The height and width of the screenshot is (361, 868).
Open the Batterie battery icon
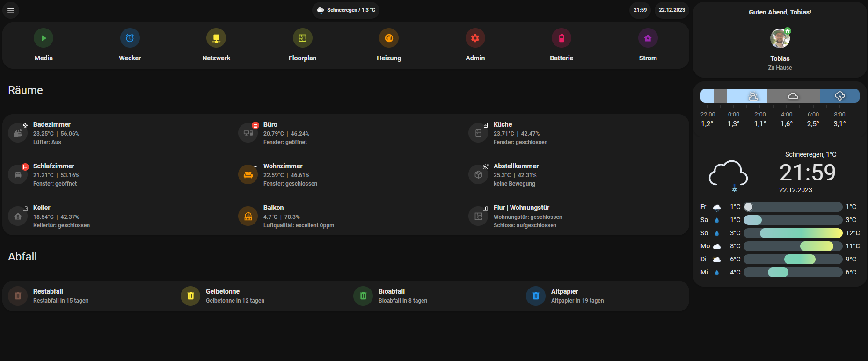point(562,38)
